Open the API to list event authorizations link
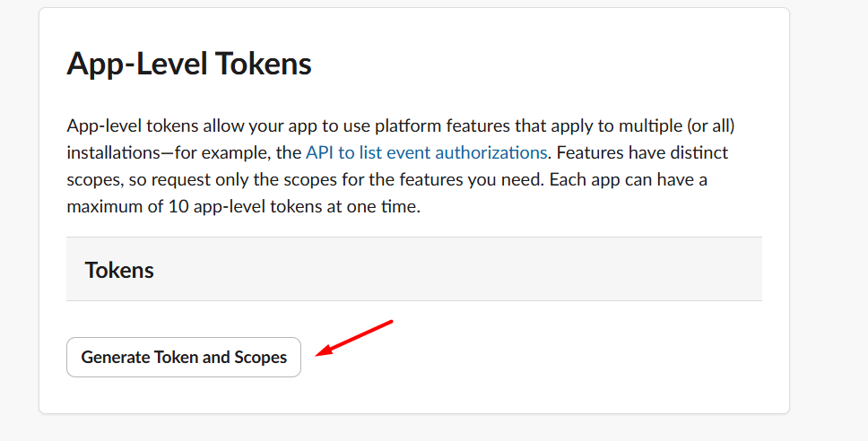868x441 pixels. click(426, 152)
